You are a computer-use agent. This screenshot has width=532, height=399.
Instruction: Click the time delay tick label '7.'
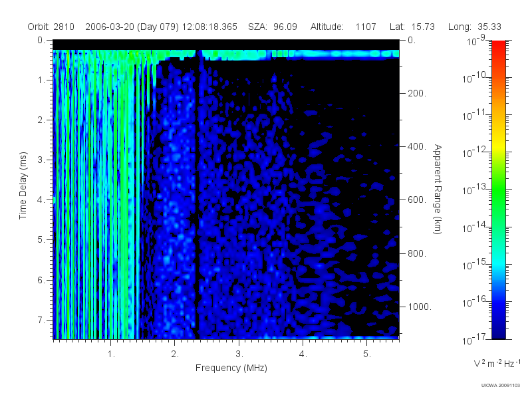41,320
